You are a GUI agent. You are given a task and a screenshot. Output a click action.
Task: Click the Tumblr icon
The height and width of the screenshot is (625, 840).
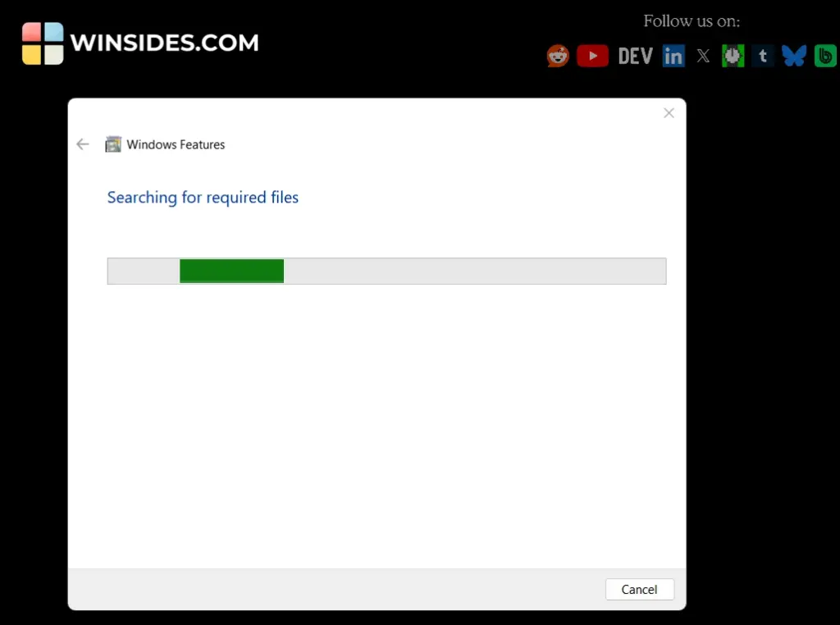[763, 55]
